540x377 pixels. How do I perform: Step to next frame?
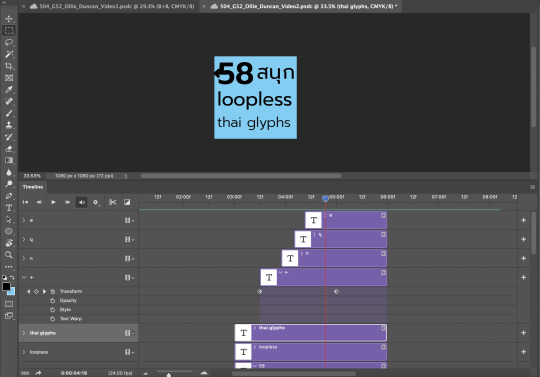click(68, 202)
